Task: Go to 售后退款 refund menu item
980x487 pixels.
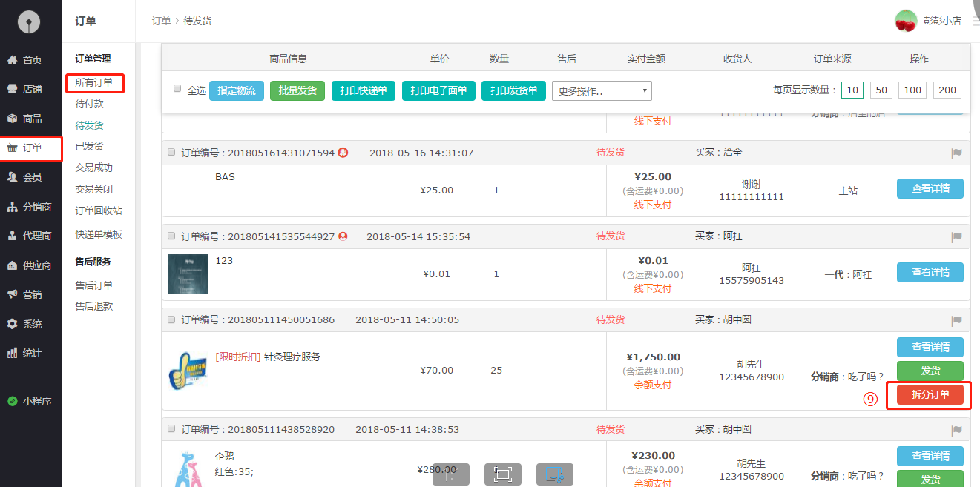Action: click(93, 306)
